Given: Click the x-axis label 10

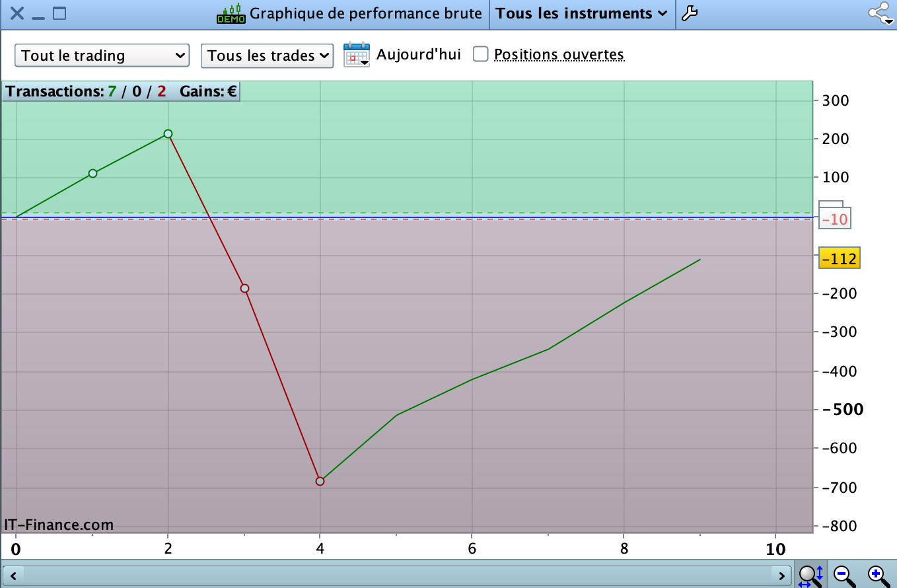Looking at the screenshot, I should coord(775,548).
